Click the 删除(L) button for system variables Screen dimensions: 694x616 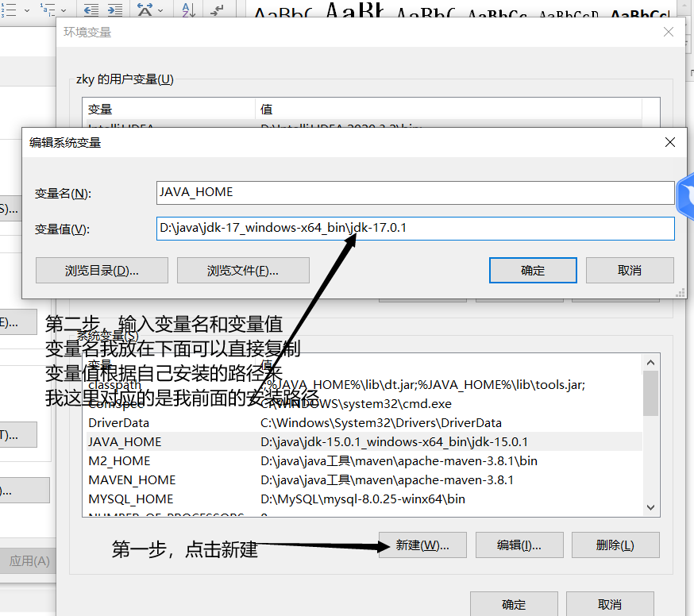click(x=615, y=545)
